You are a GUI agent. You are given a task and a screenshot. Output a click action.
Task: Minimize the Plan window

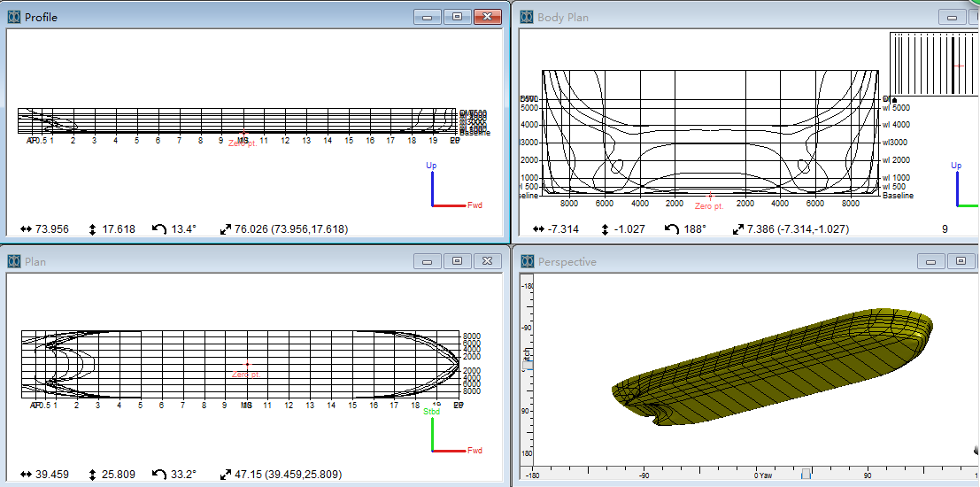click(x=428, y=262)
